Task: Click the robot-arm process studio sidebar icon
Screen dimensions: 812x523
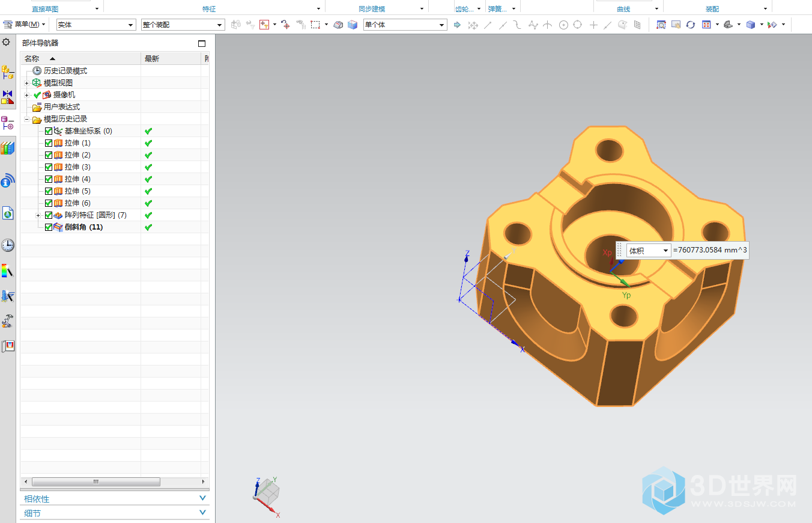Action: [x=8, y=321]
